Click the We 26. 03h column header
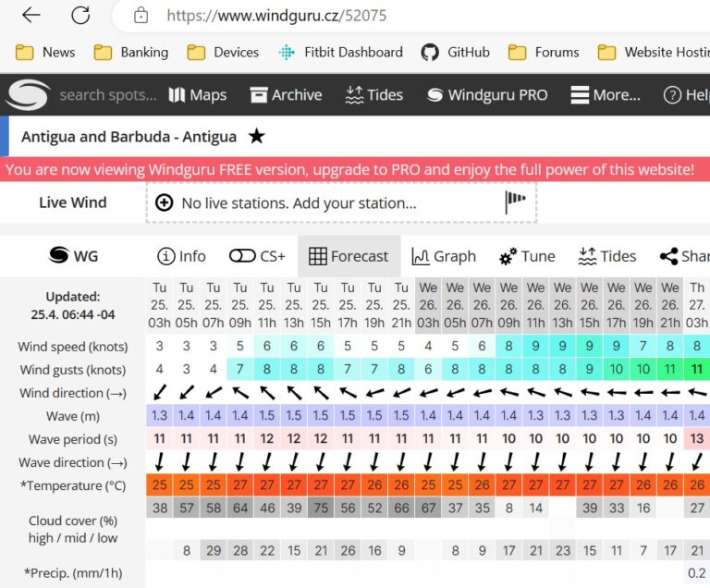This screenshot has height=588, width=710. (428, 305)
